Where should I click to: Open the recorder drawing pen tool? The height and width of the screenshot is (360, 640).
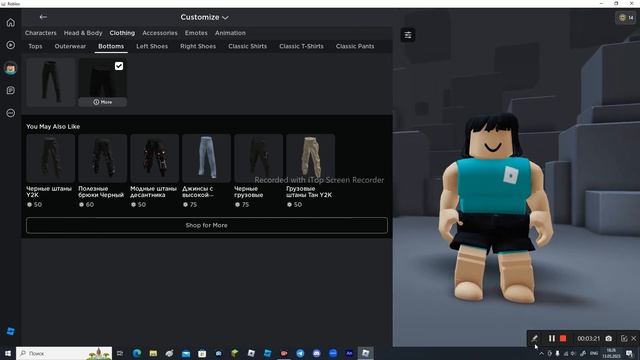534,338
